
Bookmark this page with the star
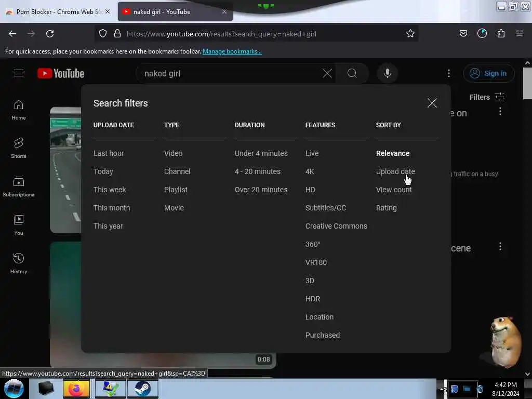[x=410, y=33]
